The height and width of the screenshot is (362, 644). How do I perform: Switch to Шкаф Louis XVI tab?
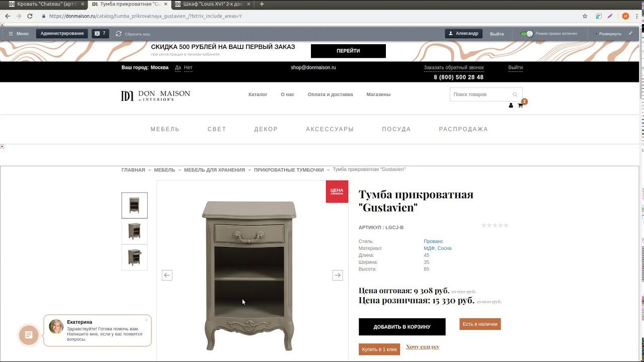point(213,4)
